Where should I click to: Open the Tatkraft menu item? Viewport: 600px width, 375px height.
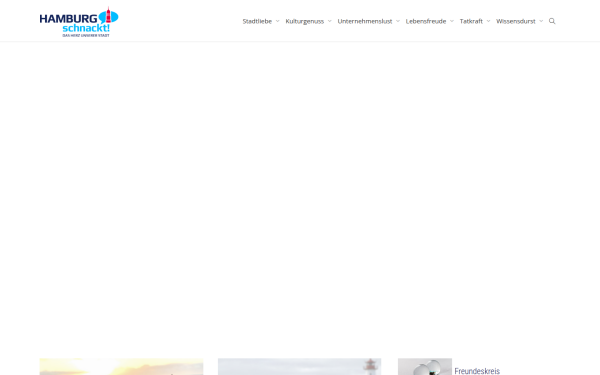[471, 21]
